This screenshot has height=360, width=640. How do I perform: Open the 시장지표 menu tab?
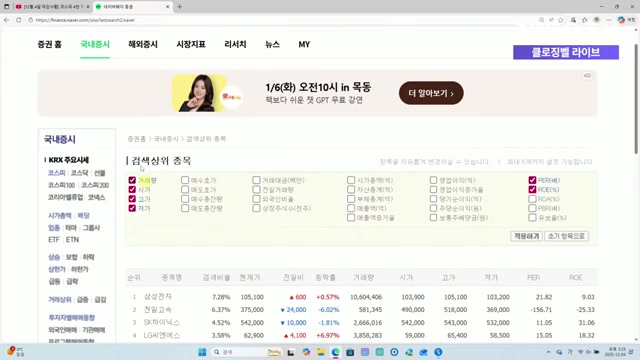click(x=191, y=44)
